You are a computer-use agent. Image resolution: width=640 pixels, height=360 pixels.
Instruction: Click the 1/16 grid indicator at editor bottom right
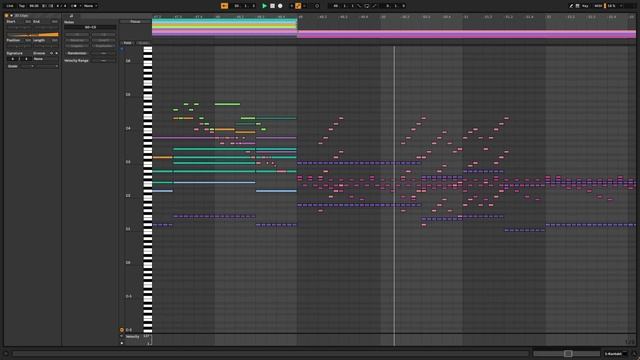631,341
